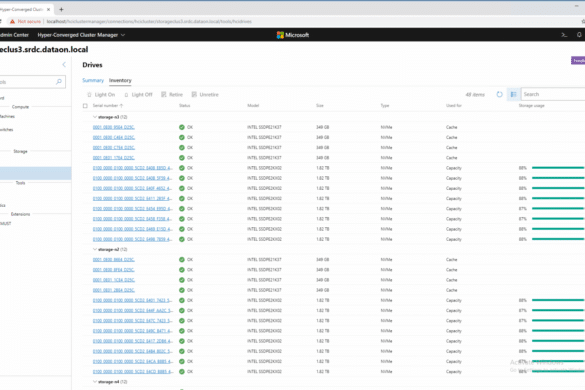Collapse the tools sidebar with chevron
Image resolution: width=585 pixels, height=390 pixels.
pyautogui.click(x=64, y=65)
